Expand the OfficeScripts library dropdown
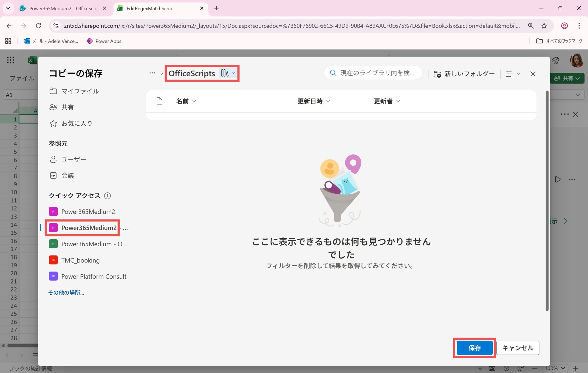The image size is (588, 373). pyautogui.click(x=233, y=73)
